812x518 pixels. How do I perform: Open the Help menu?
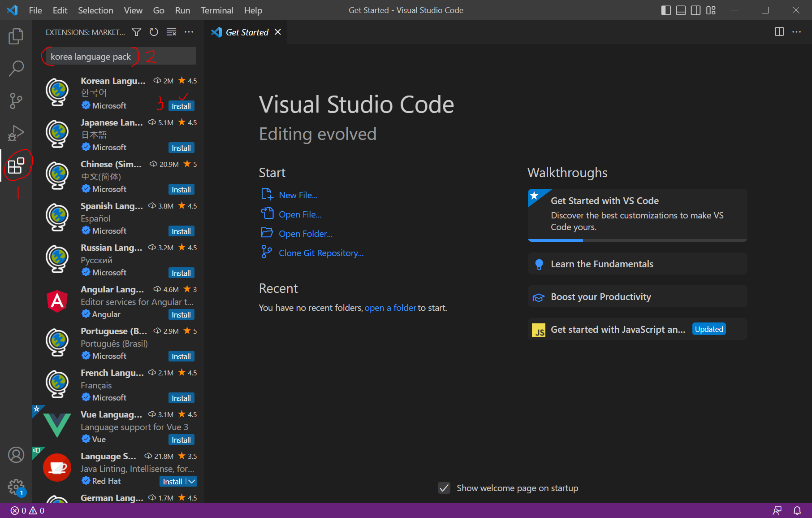tap(253, 10)
